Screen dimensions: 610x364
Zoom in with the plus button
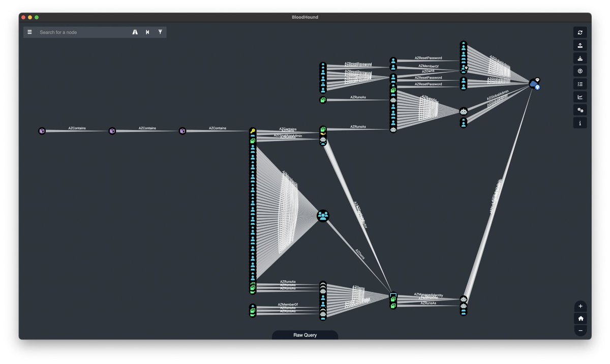point(581,306)
